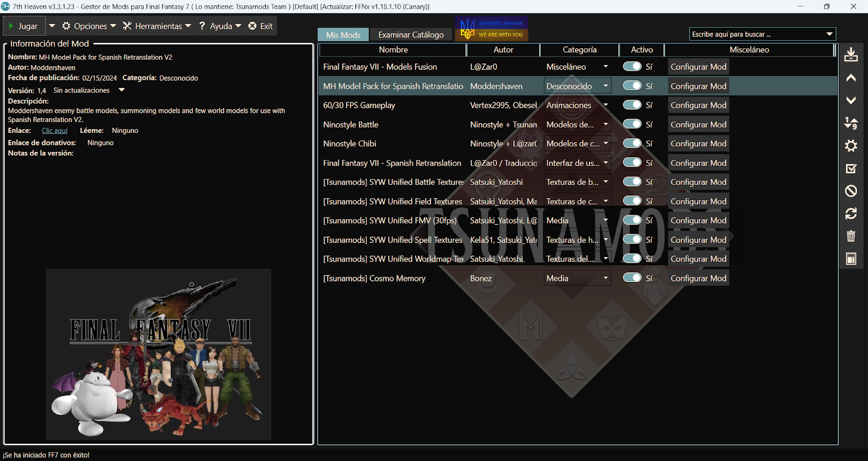The width and height of the screenshot is (868, 461).
Task: Open category dropdown showing Animaciones
Action: pos(577,105)
